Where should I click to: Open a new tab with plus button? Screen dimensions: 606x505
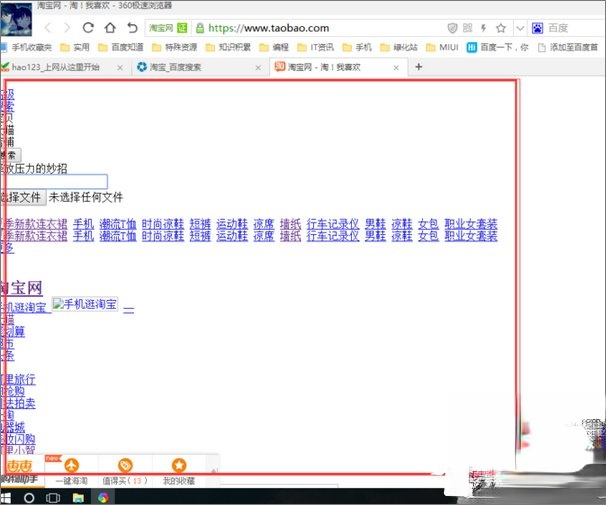click(419, 67)
